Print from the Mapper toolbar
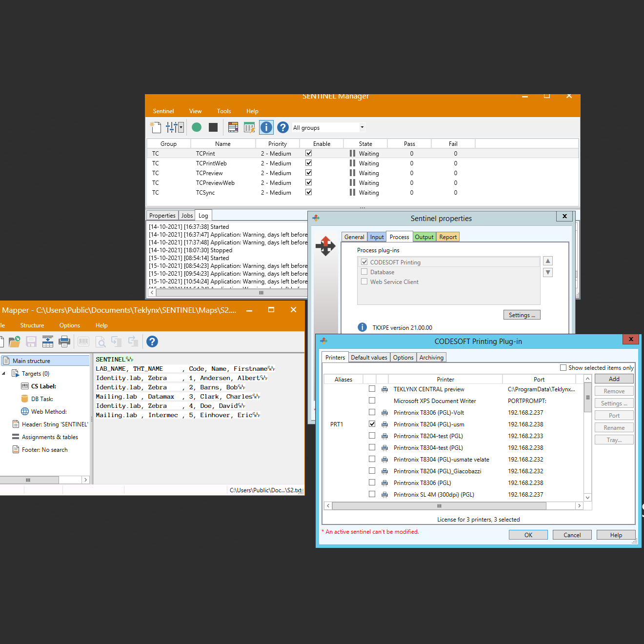The image size is (644, 644). tap(64, 342)
